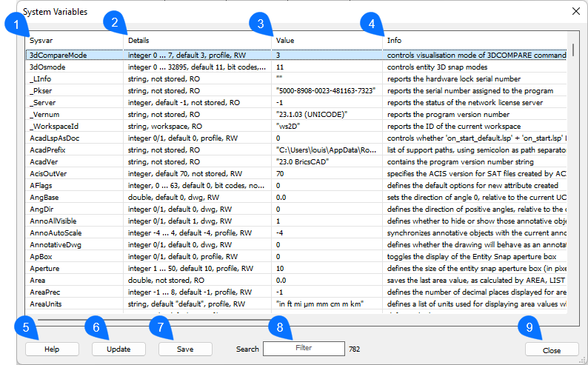Select the Aperture sysvar row

pos(44,269)
